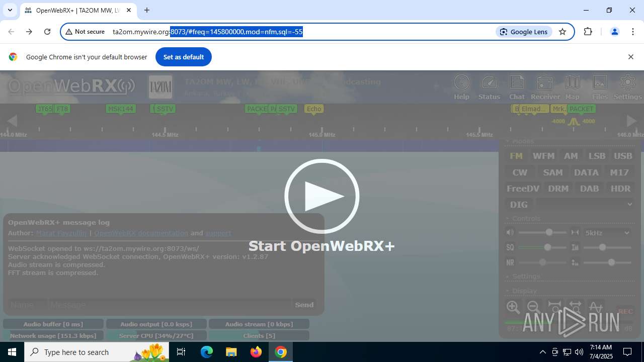
Task: Open the support link in message log
Action: 218,233
